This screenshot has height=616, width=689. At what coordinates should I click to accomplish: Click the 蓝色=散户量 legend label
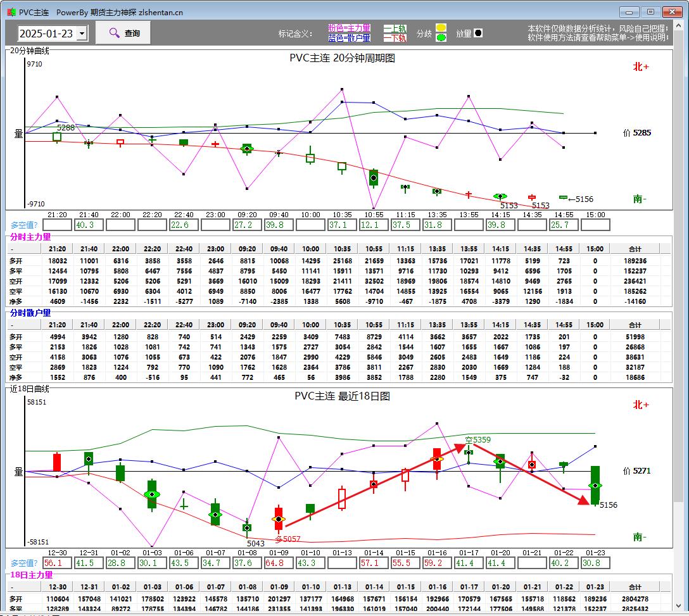350,38
